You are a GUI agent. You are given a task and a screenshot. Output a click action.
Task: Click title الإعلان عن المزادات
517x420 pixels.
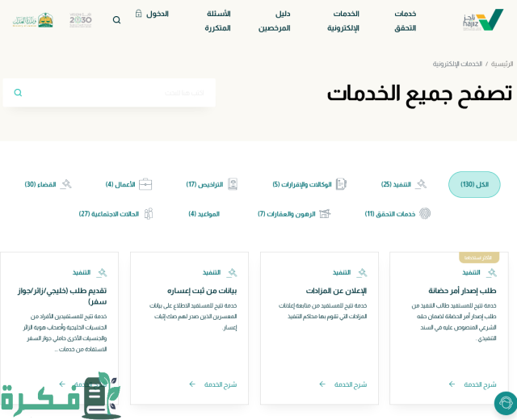click(x=336, y=291)
